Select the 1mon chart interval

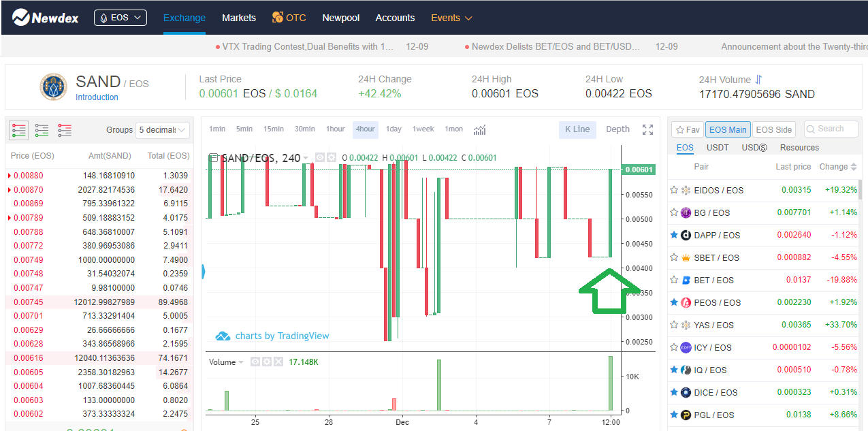[454, 129]
